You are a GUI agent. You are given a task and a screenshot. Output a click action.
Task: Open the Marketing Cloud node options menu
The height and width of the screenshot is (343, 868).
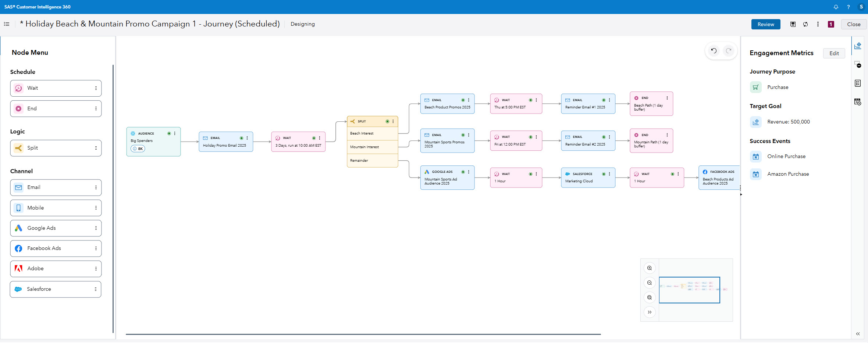tap(609, 174)
